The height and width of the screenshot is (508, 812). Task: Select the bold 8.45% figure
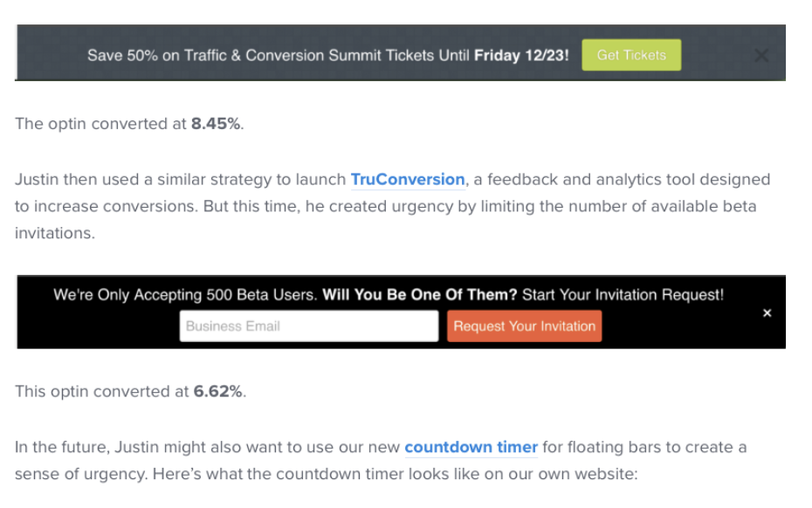(216, 124)
